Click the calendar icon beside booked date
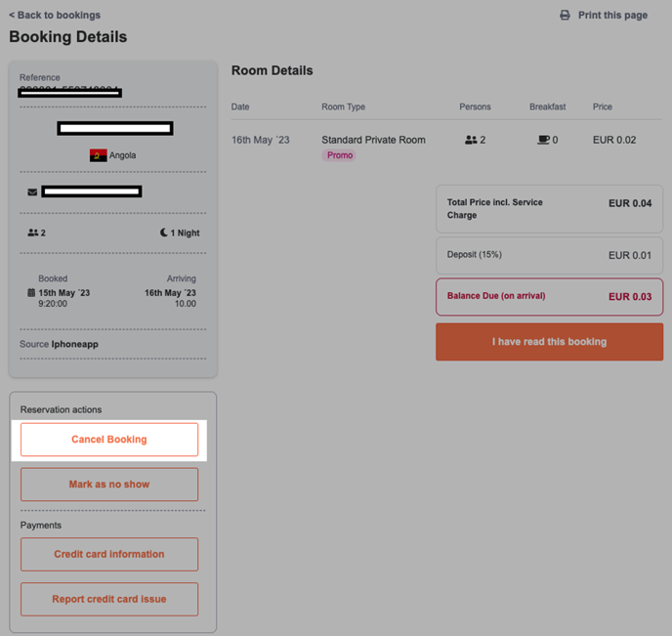 pyautogui.click(x=32, y=293)
